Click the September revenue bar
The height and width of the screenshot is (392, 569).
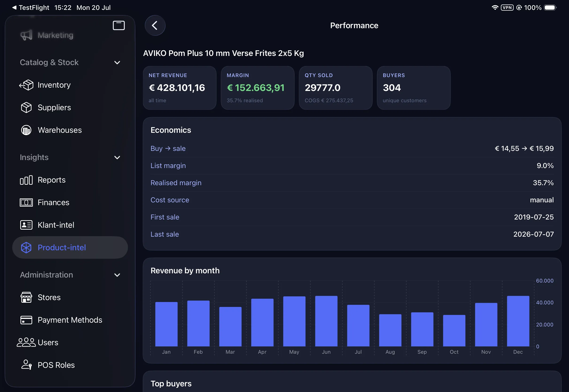pos(422,329)
